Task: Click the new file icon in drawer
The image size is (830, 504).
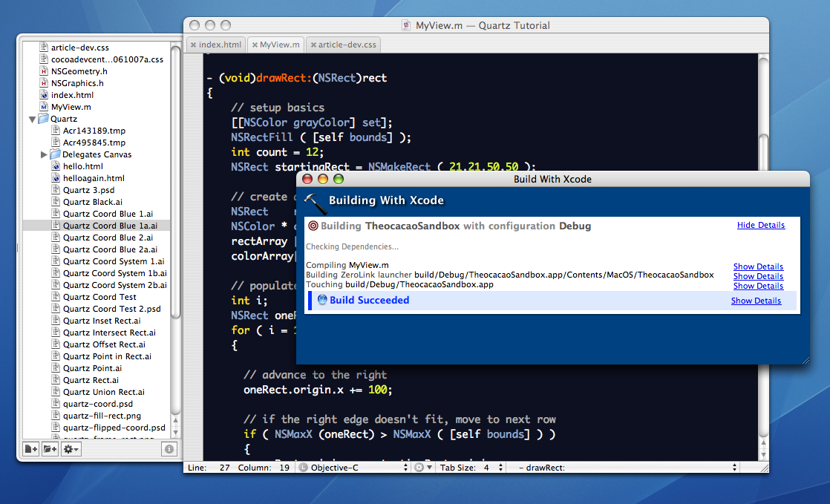Action: (x=31, y=449)
